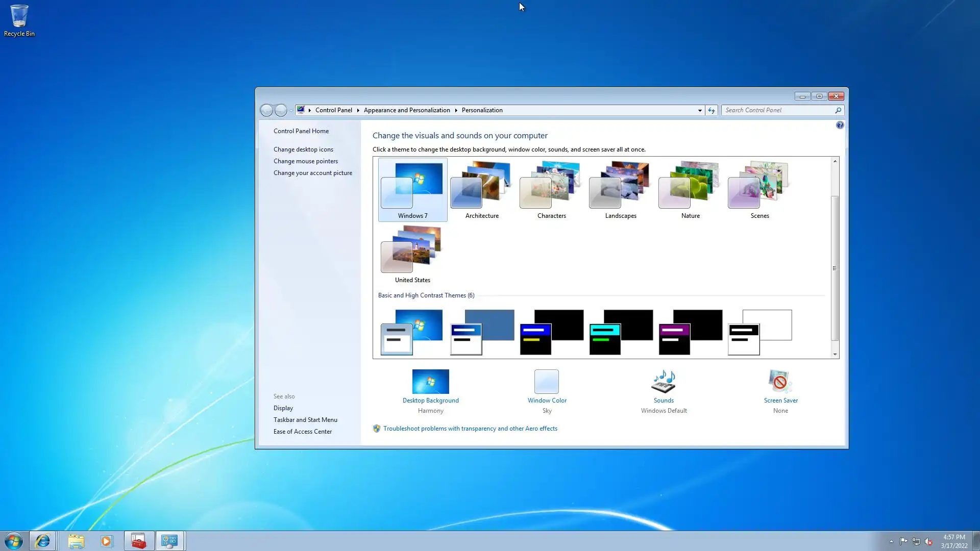
Task: Open Windows Media Player from taskbar
Action: (x=106, y=541)
